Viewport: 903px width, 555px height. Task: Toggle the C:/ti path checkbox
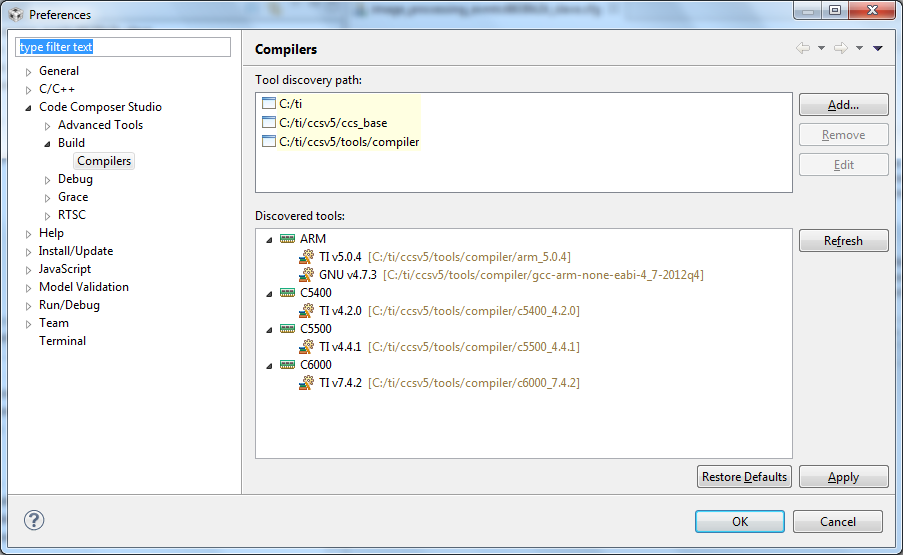268,103
